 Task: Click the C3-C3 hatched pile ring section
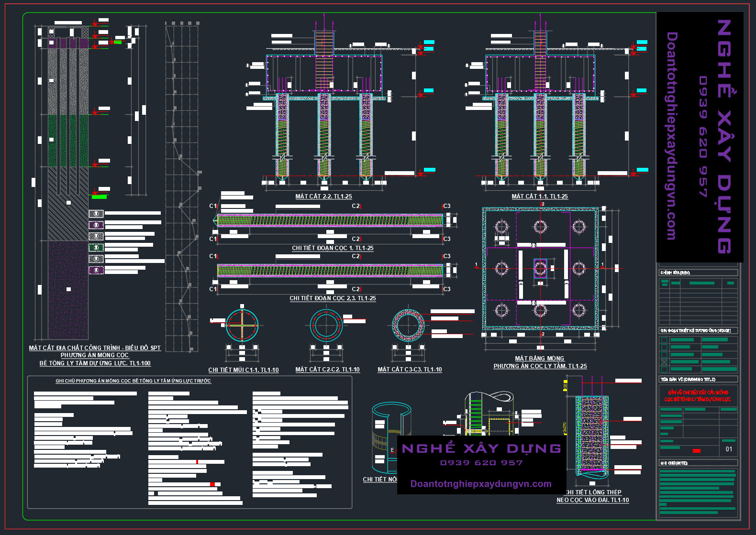coord(408,326)
